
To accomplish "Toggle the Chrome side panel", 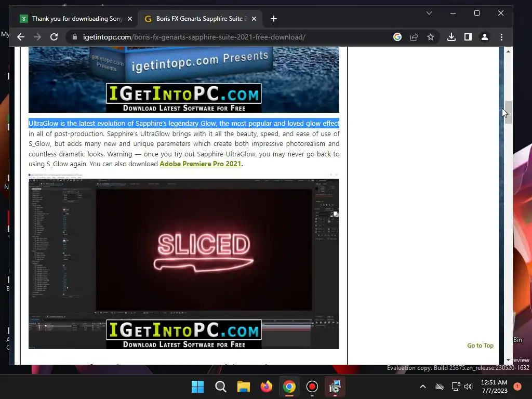I will [x=468, y=37].
